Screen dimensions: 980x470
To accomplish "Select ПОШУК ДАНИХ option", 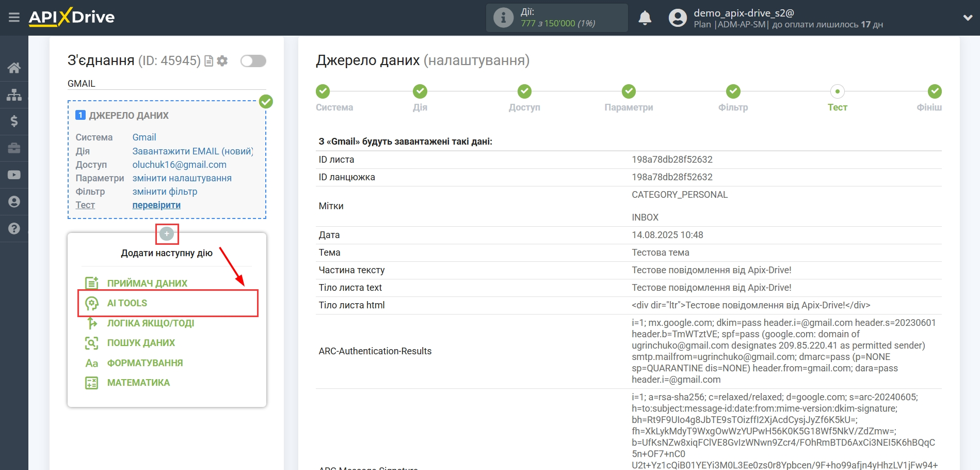I will click(x=141, y=343).
